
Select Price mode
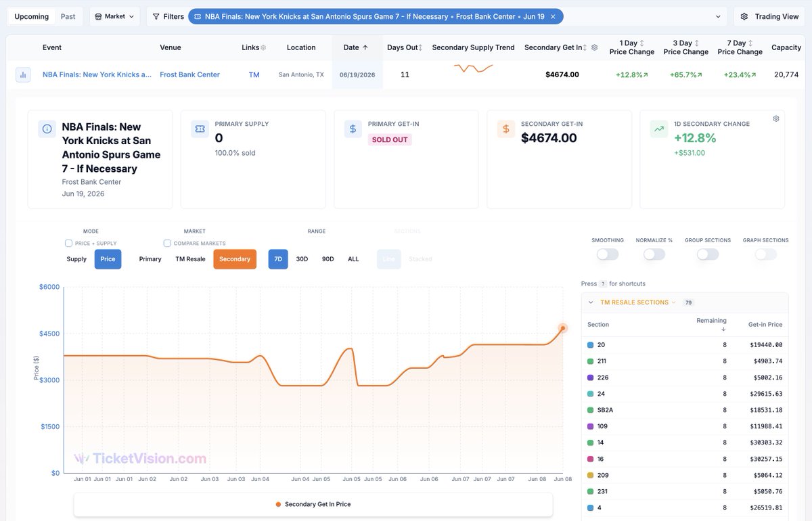108,259
